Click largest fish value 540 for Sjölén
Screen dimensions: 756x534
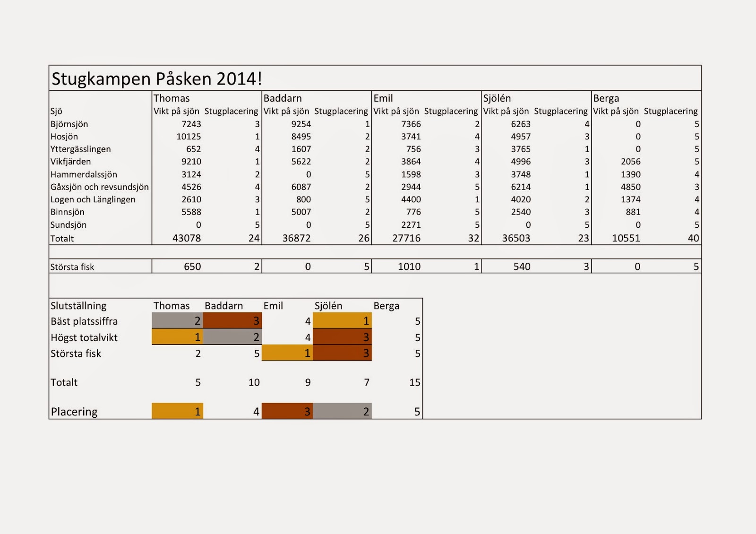pos(522,267)
